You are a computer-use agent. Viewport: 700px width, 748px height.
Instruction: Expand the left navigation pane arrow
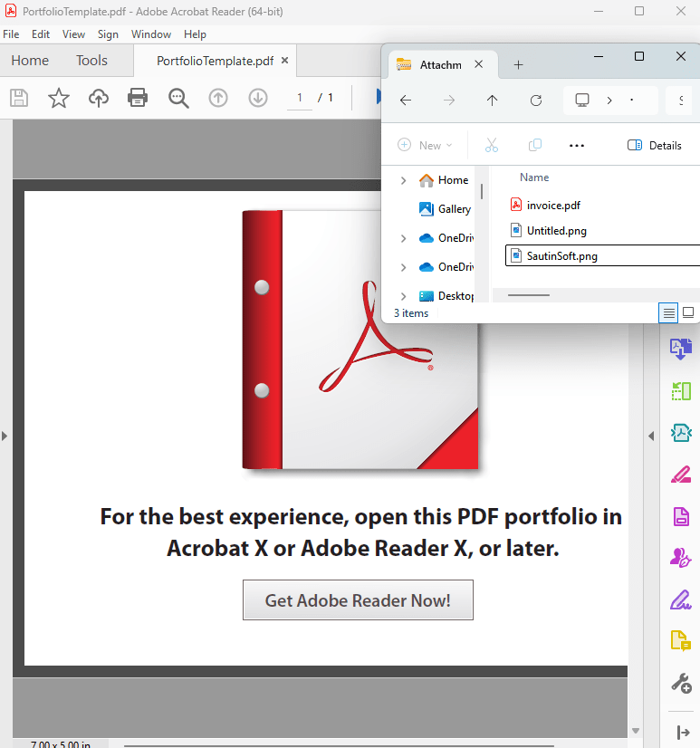click(5, 436)
